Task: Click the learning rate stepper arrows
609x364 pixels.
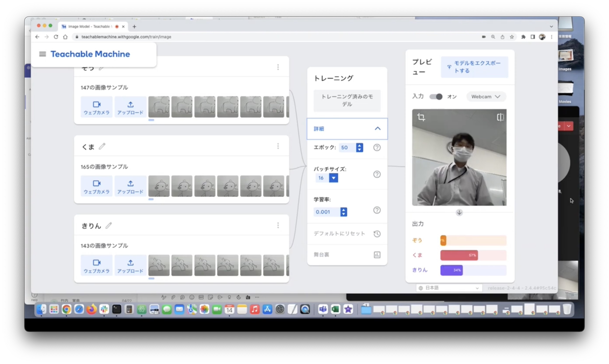Action: tap(344, 212)
